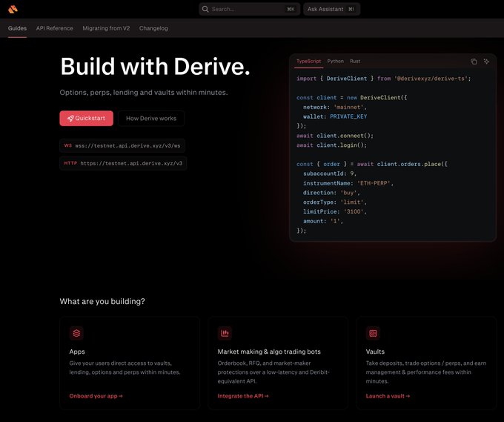Image resolution: width=504 pixels, height=422 pixels.
Task: Open the Guides tab
Action: pyautogui.click(x=17, y=28)
